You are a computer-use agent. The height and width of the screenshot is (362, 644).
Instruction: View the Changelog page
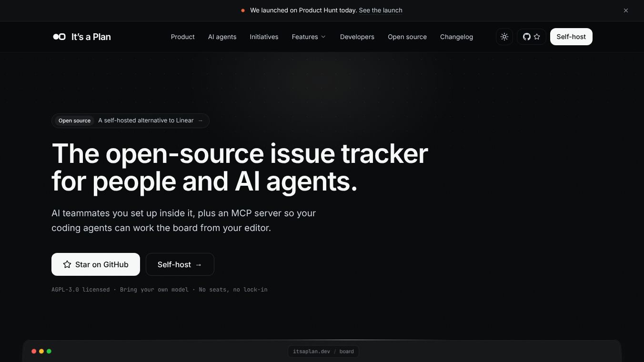pos(456,37)
